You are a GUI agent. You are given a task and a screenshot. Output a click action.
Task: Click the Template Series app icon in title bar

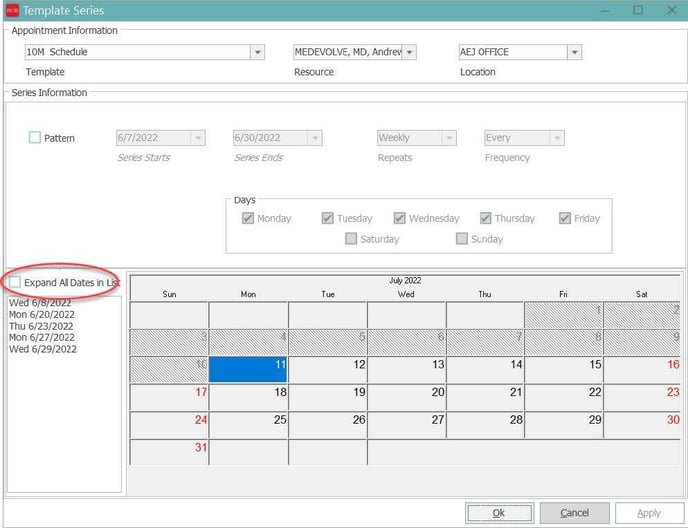12,10
